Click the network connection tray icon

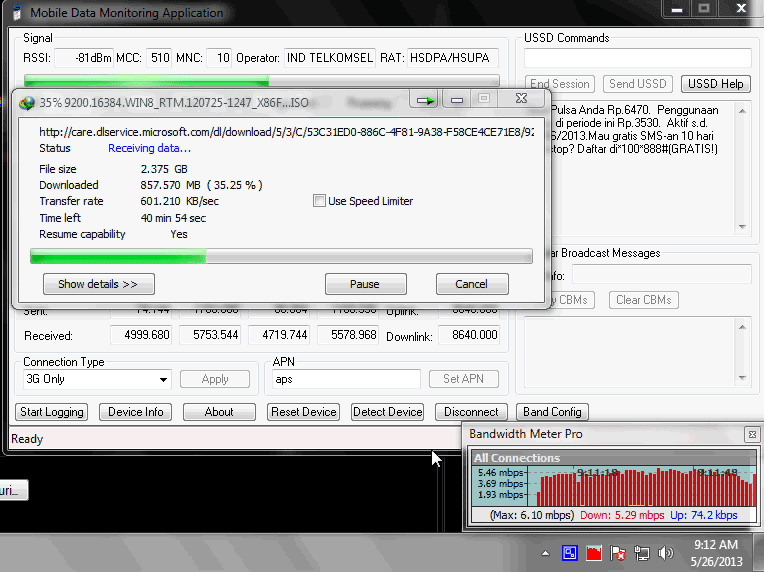(x=641, y=553)
